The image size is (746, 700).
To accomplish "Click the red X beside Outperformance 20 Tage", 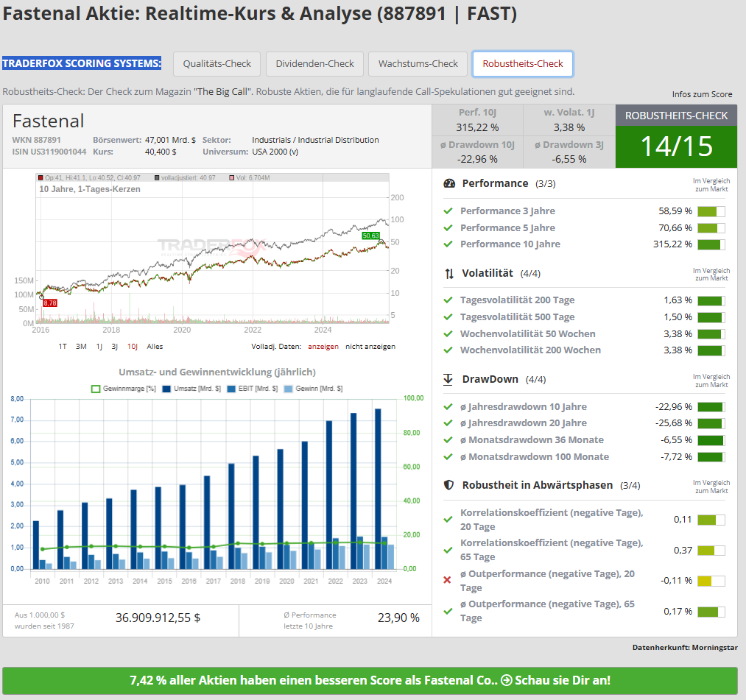I will (447, 581).
